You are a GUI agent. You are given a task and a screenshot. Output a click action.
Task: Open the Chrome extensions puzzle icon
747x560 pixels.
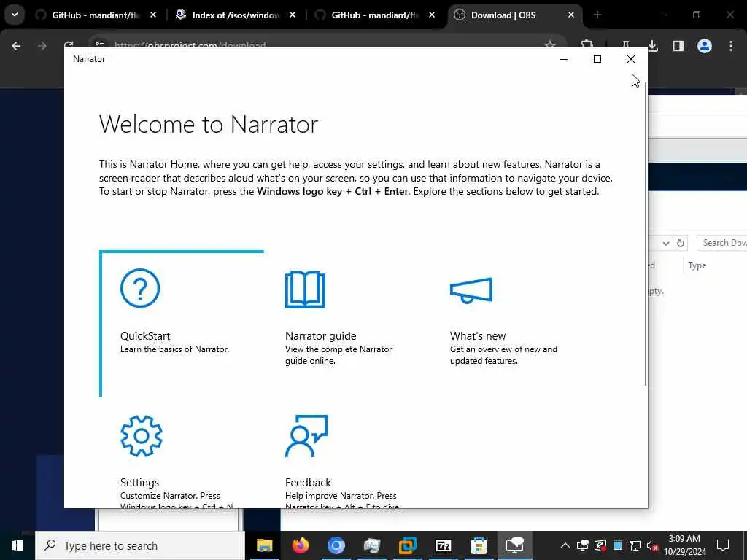tap(587, 44)
